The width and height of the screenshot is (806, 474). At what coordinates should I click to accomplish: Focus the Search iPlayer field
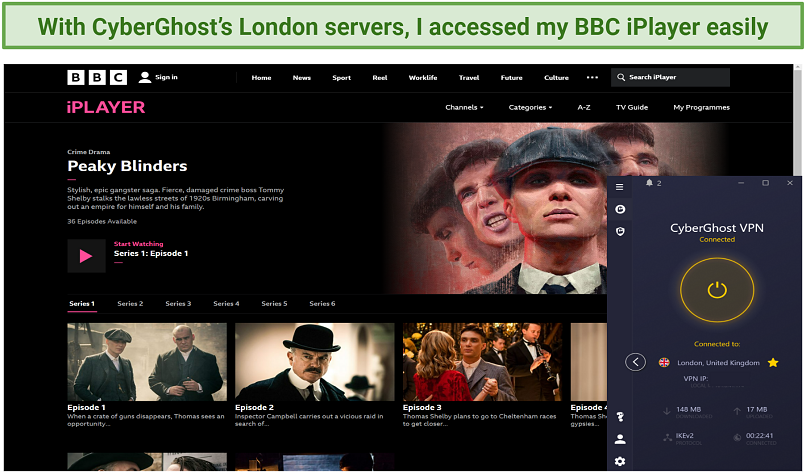670,77
